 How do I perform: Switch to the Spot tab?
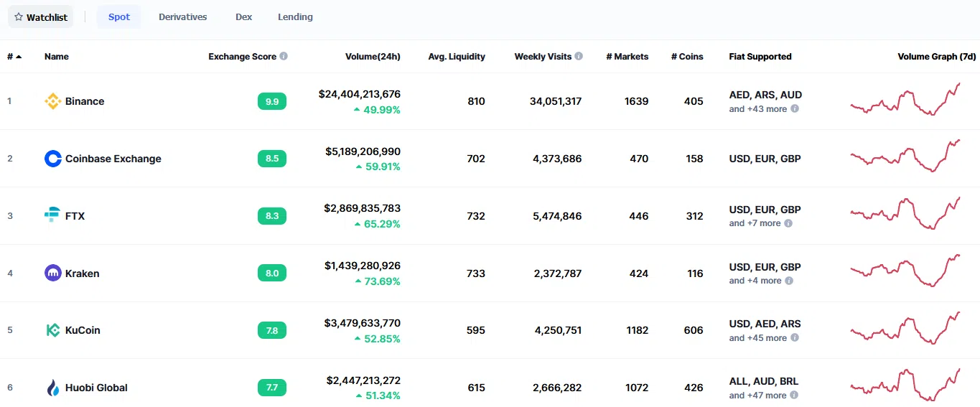point(119,17)
